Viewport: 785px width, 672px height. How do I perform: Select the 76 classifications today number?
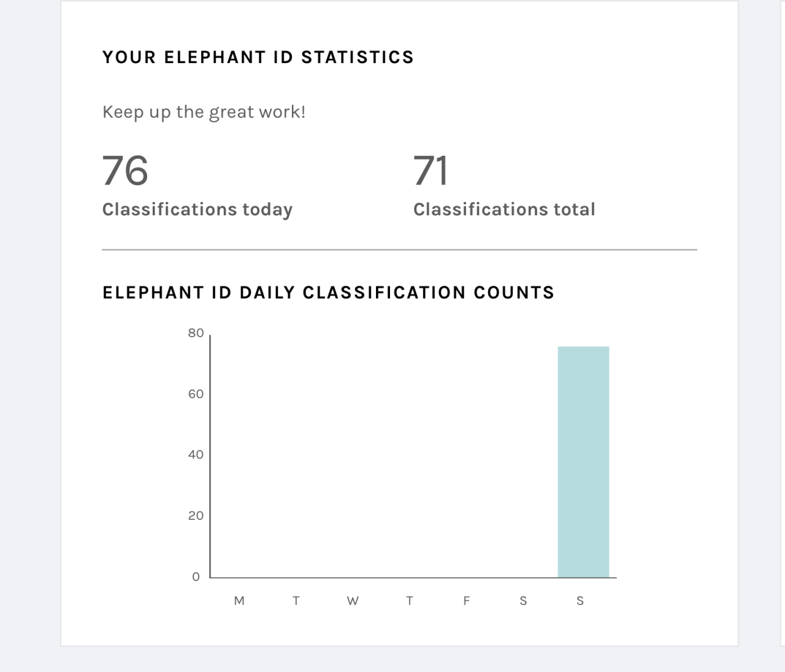[125, 170]
